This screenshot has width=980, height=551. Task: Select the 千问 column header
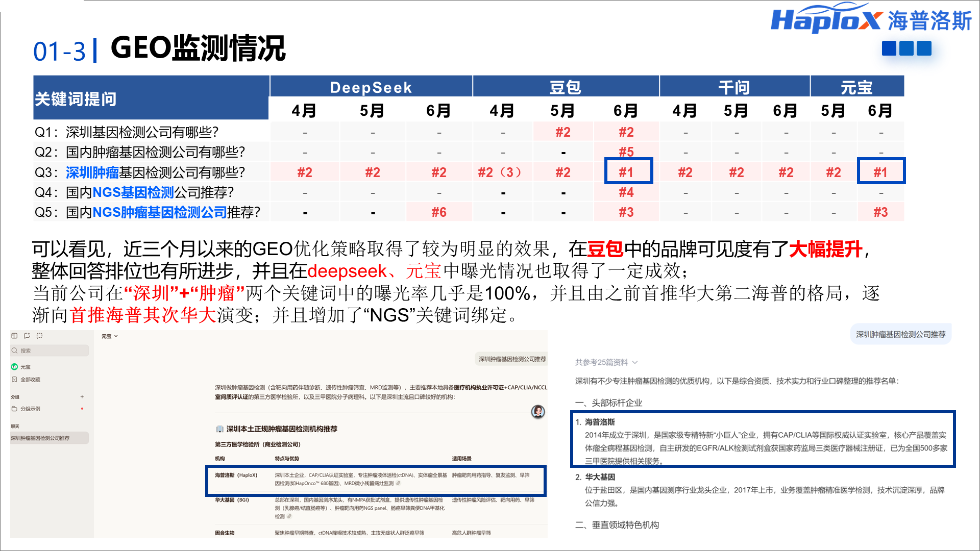(734, 87)
